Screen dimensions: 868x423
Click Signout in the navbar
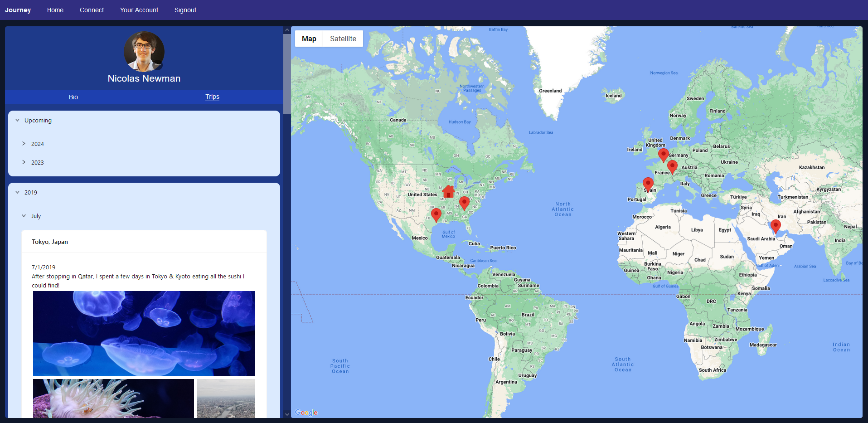tap(185, 10)
